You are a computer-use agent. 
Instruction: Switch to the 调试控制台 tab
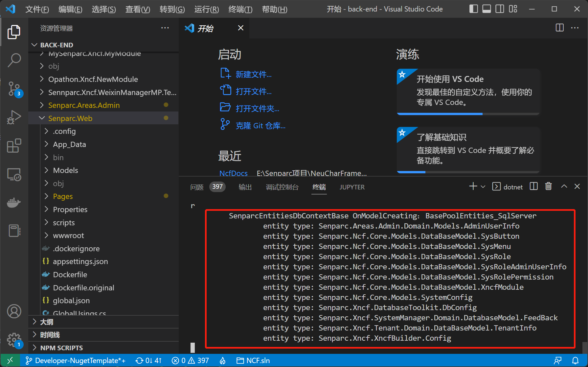[282, 187]
